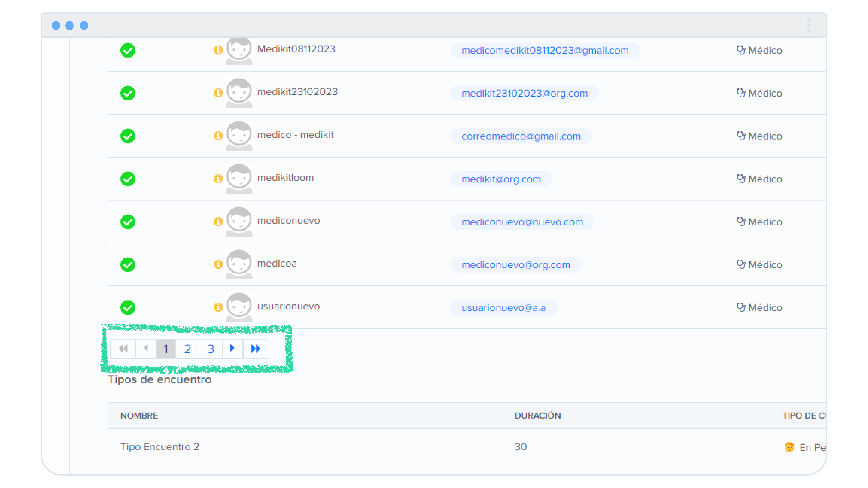Screen dimensions: 868x488
Task: Click the green check status for medikit23102023
Action: (128, 93)
